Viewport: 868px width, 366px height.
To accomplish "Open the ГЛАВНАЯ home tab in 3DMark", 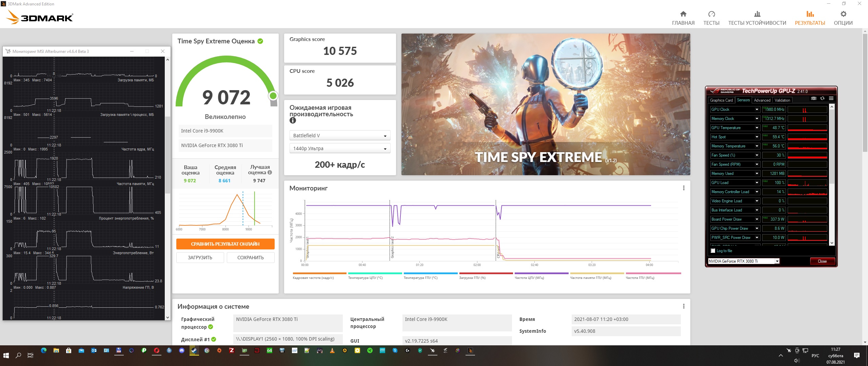I will (683, 18).
